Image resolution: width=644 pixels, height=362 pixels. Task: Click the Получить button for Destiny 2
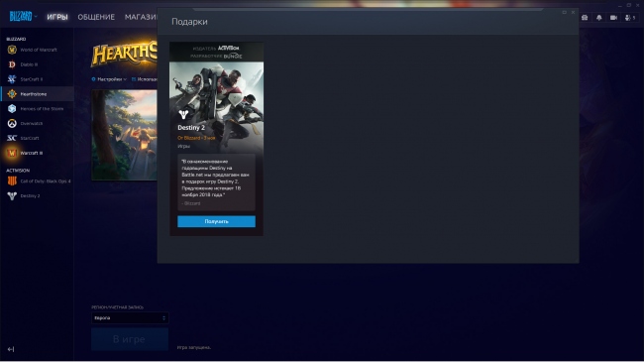tap(216, 221)
